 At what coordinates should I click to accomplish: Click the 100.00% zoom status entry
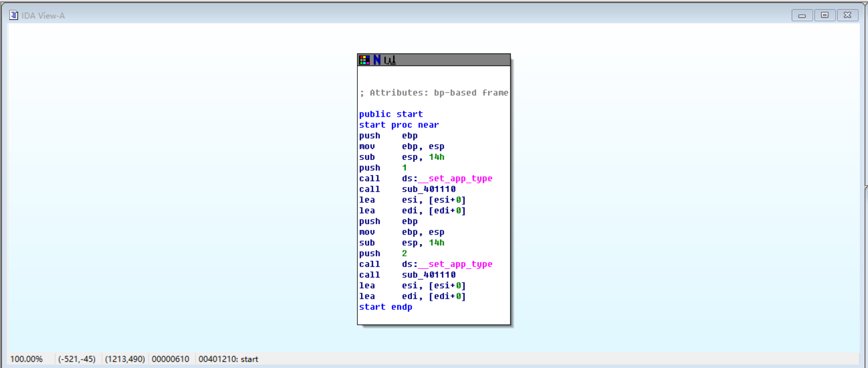click(x=26, y=359)
